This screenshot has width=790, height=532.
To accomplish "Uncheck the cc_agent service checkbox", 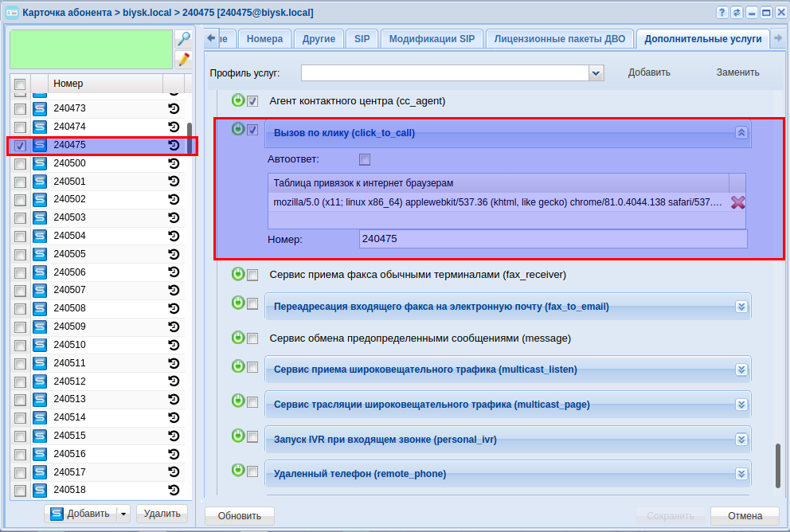I will coord(252,101).
